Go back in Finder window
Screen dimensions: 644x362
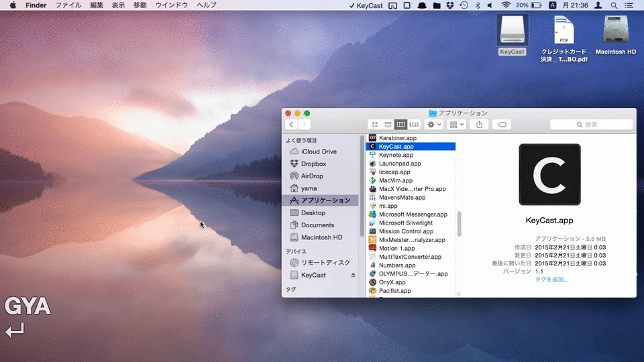click(291, 125)
